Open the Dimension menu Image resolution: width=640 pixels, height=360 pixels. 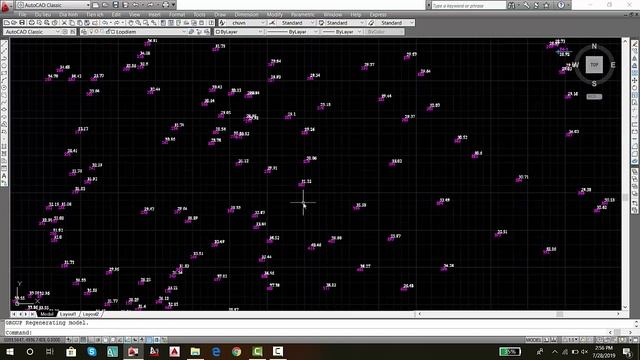[x=246, y=14]
